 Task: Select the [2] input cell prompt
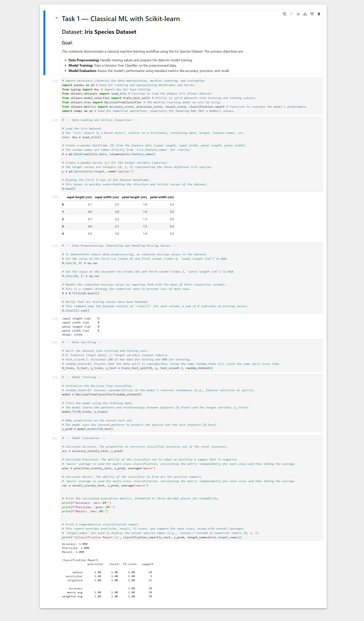[55, 120]
